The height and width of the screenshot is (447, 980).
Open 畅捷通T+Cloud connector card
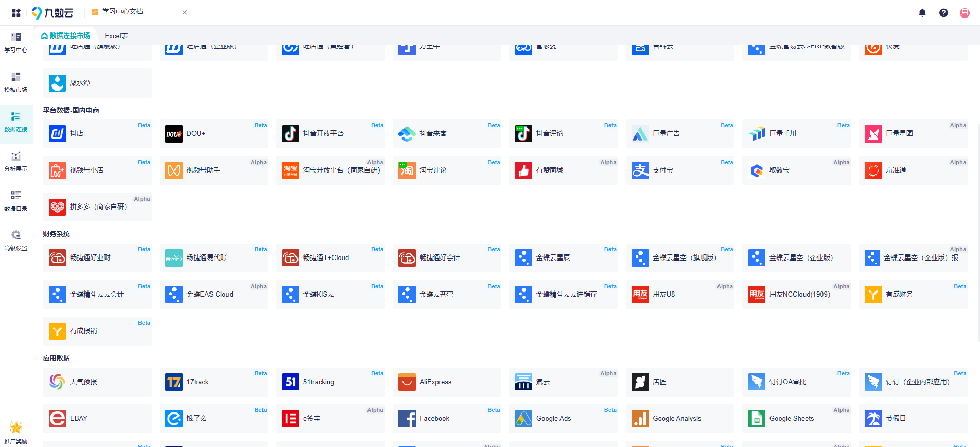coord(330,257)
